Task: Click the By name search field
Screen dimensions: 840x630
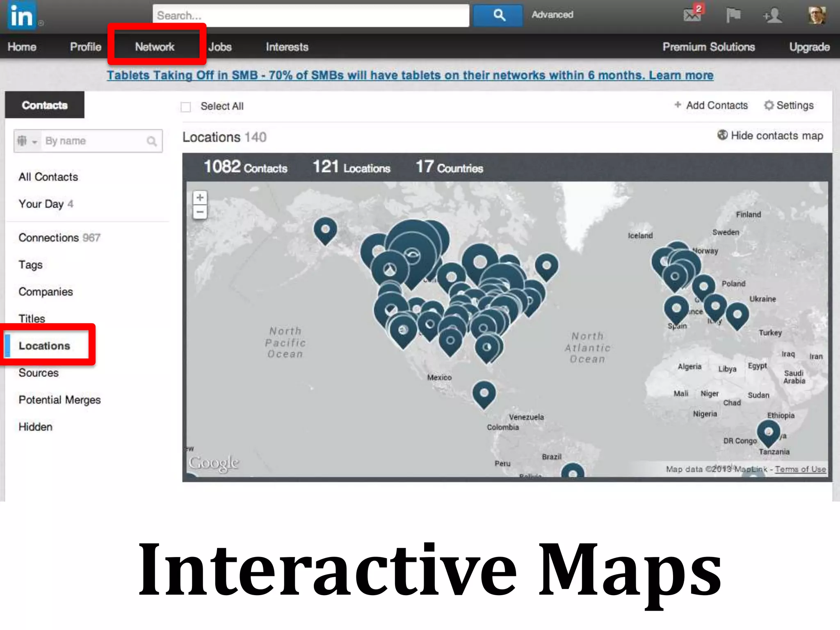Action: [x=94, y=141]
